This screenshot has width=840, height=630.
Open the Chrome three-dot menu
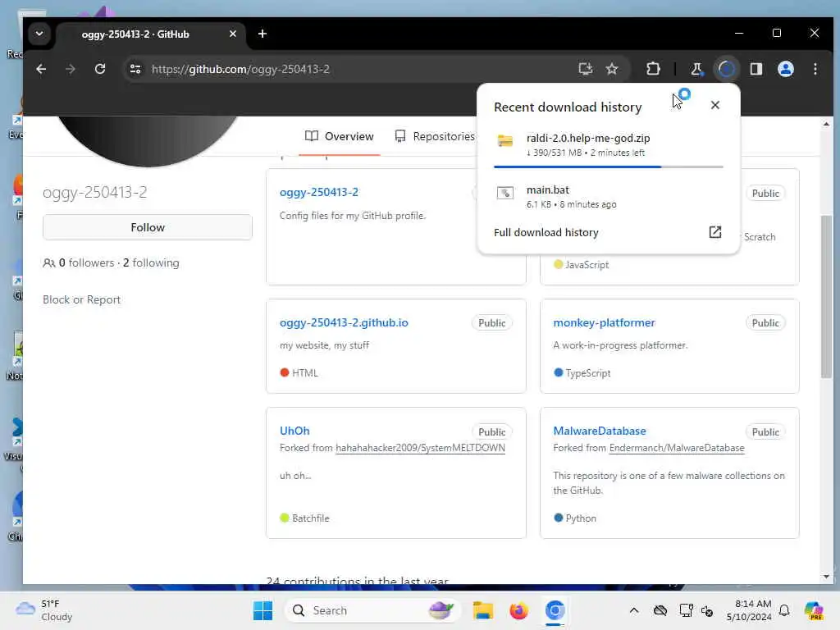pyautogui.click(x=815, y=69)
